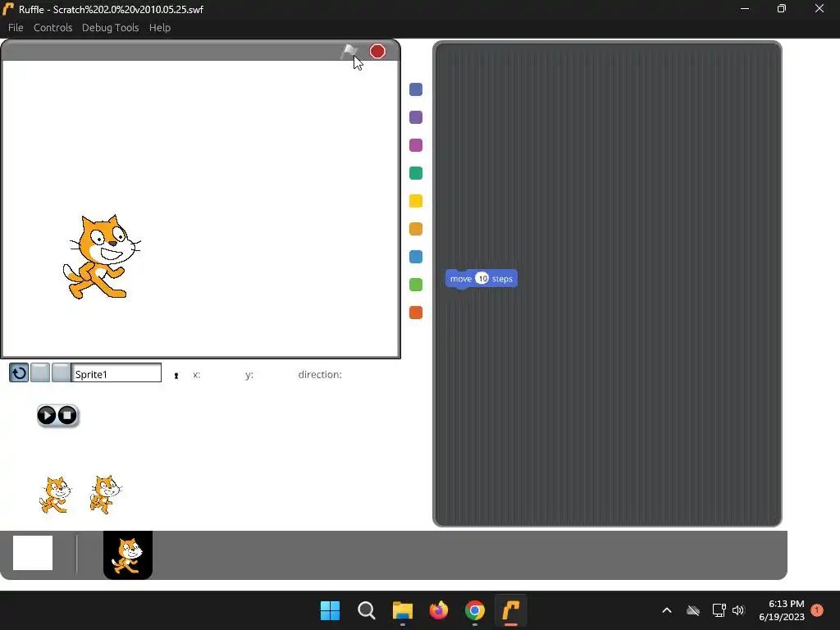The height and width of the screenshot is (630, 840).
Task: Click the Sprite1 name field
Action: [116, 373]
